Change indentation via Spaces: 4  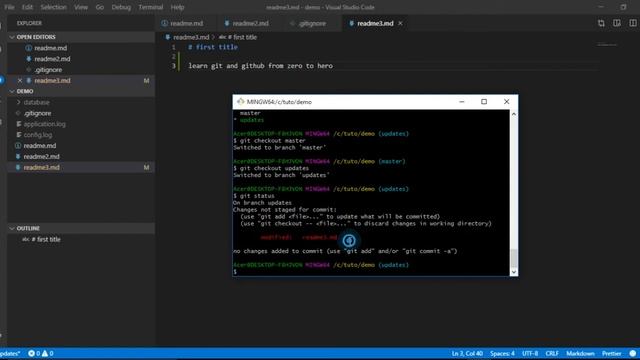point(502,353)
